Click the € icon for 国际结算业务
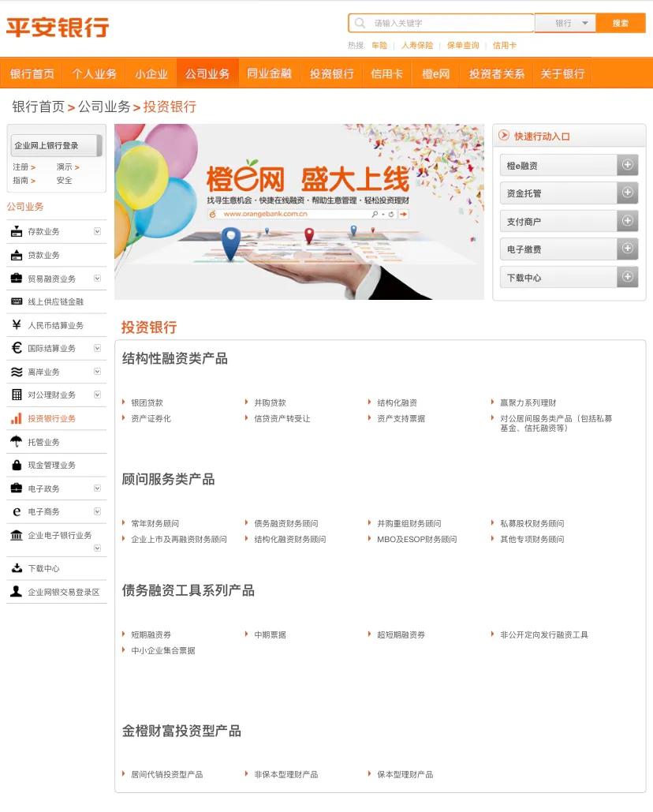Viewport: 653px width, 812px height. coord(17,348)
